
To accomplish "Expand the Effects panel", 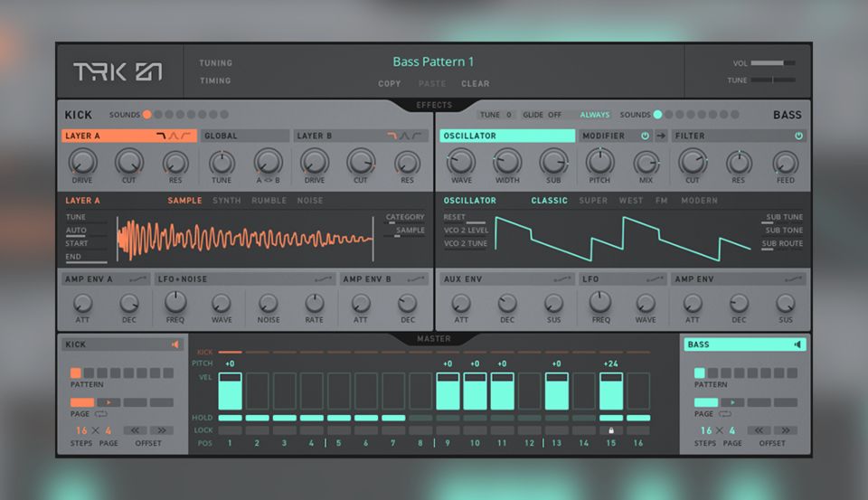I will point(434,105).
